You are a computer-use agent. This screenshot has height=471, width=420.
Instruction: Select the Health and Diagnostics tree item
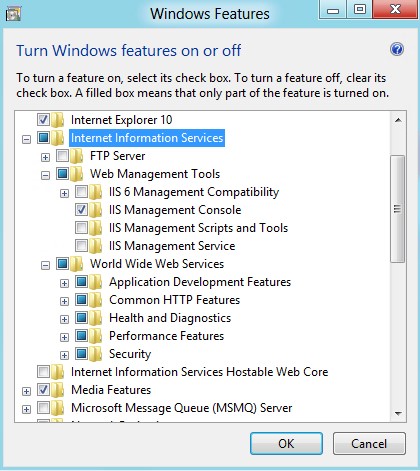(x=170, y=318)
